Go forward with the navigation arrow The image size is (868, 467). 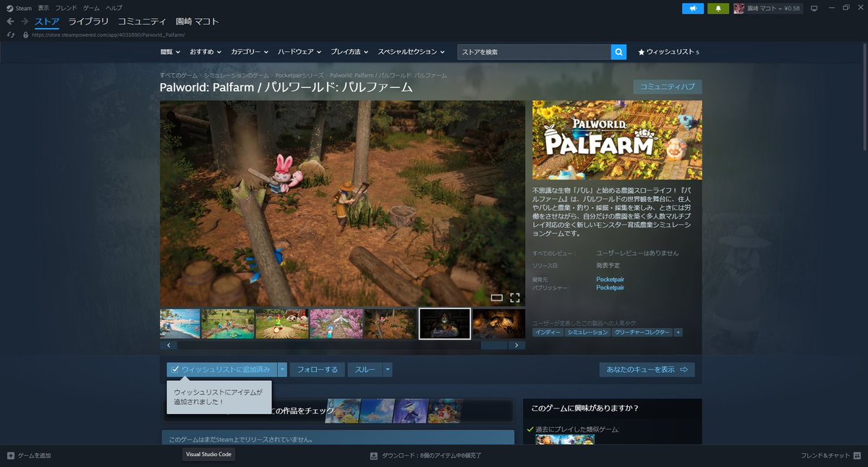(x=25, y=22)
